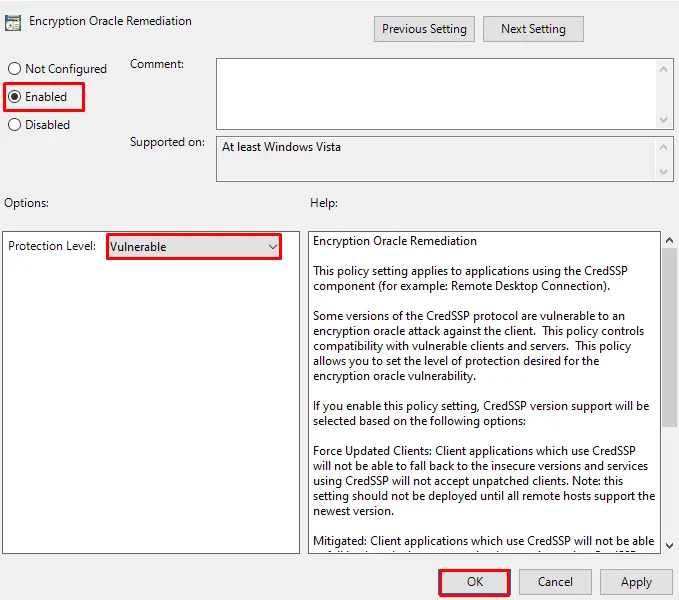Open the Protection Level dropdown
Screen dimensions: 679x600
194,247
